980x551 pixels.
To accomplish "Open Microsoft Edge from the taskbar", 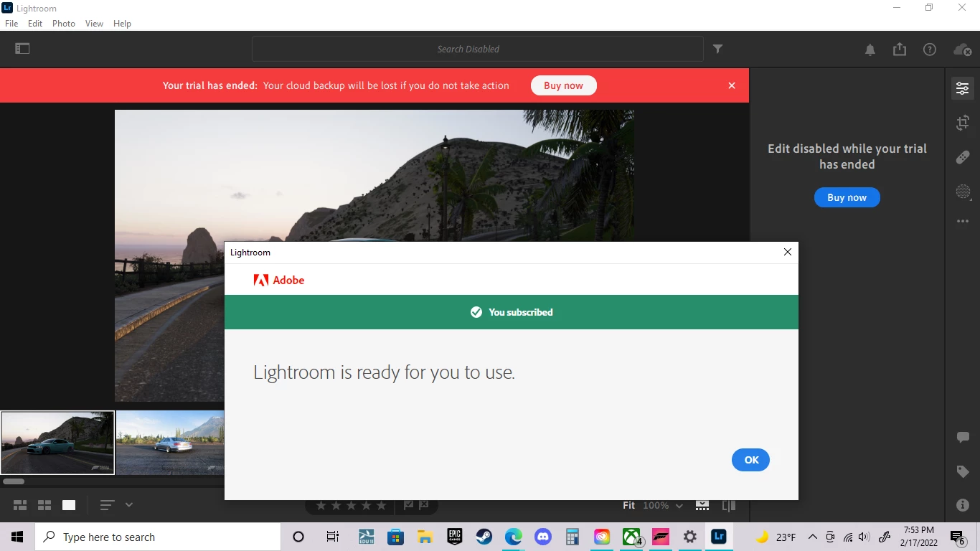I will pyautogui.click(x=514, y=537).
